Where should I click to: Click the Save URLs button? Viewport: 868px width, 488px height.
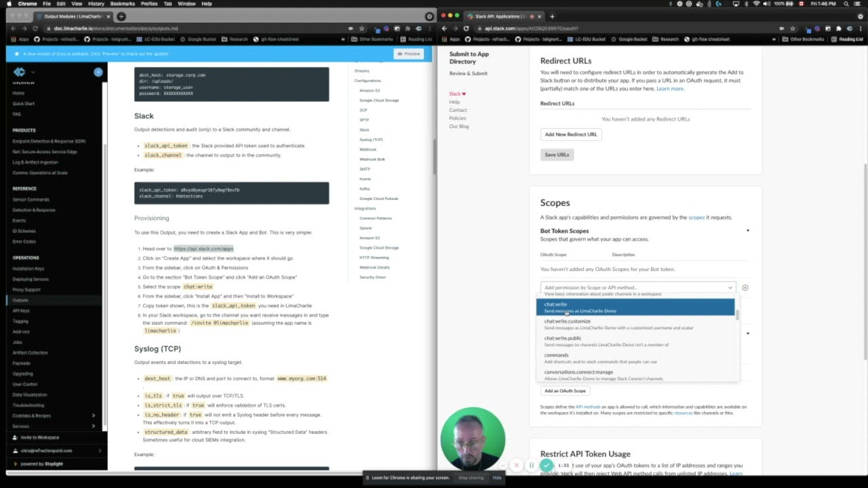coord(557,155)
